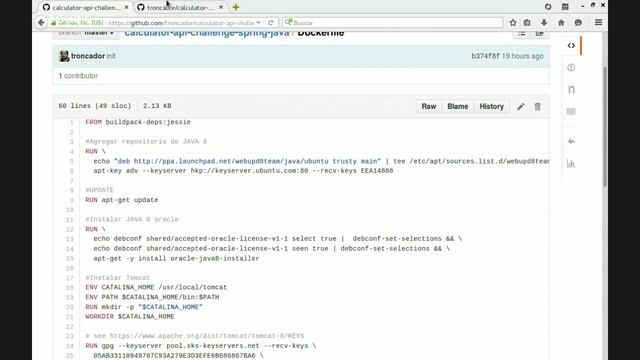Bookmark this page with the star icon
Image resolution: width=640 pixels, height=360 pixels.
point(513,23)
